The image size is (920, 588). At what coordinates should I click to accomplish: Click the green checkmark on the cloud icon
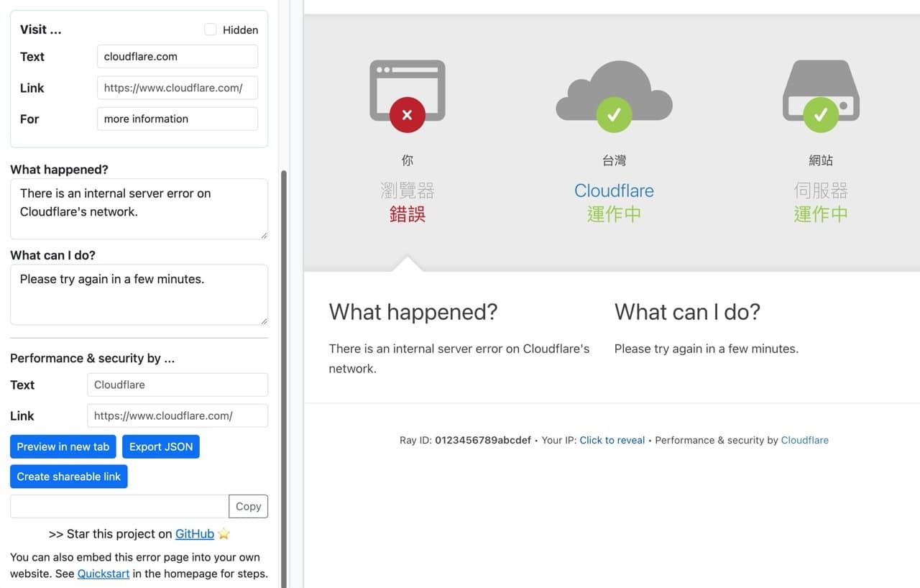[x=614, y=114]
